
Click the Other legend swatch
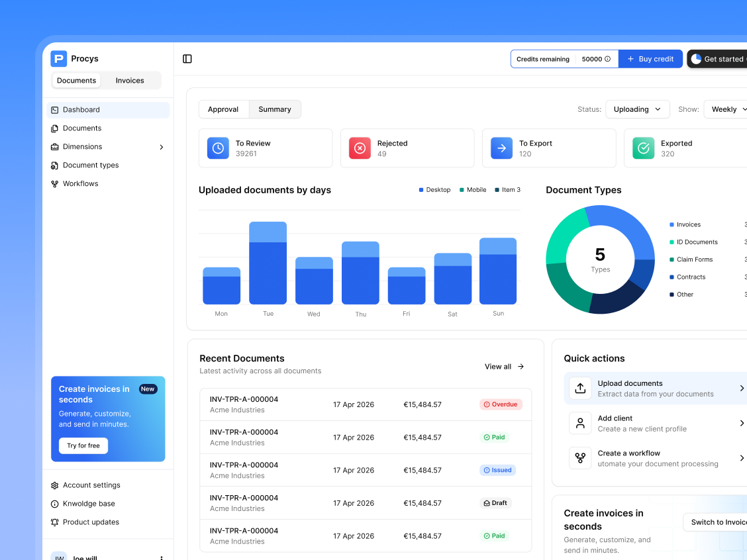pyautogui.click(x=672, y=295)
